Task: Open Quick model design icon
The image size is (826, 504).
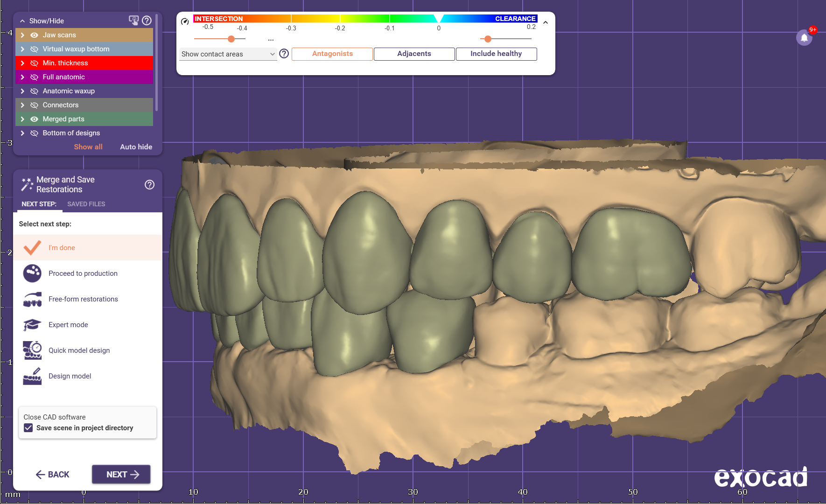Action: (x=32, y=350)
